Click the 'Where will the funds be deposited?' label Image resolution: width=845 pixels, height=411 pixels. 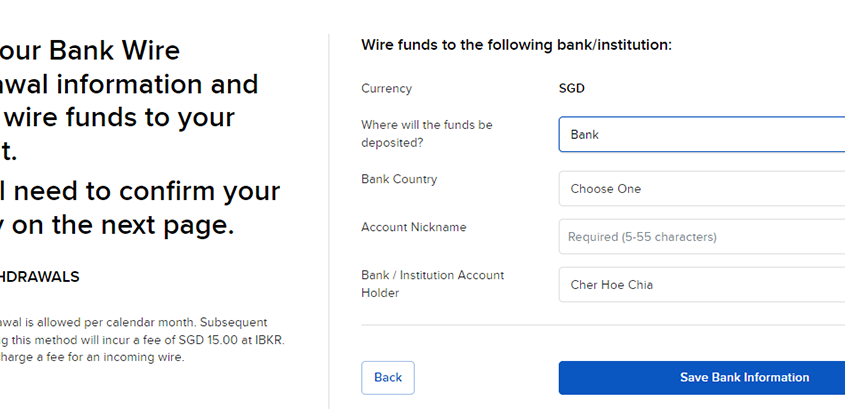427,133
